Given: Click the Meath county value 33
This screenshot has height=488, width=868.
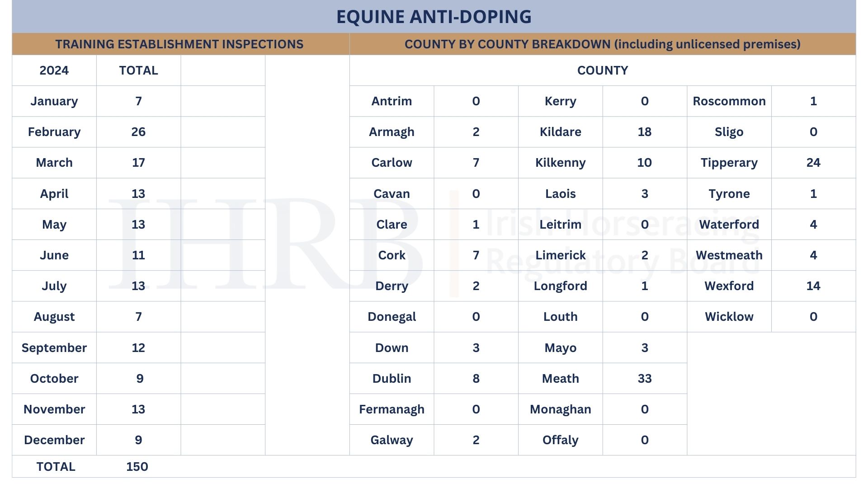Looking at the screenshot, I should [x=645, y=379].
